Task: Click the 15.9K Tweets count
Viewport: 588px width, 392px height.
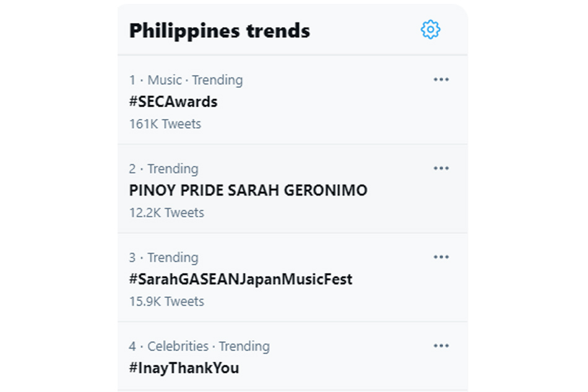Action: [166, 302]
